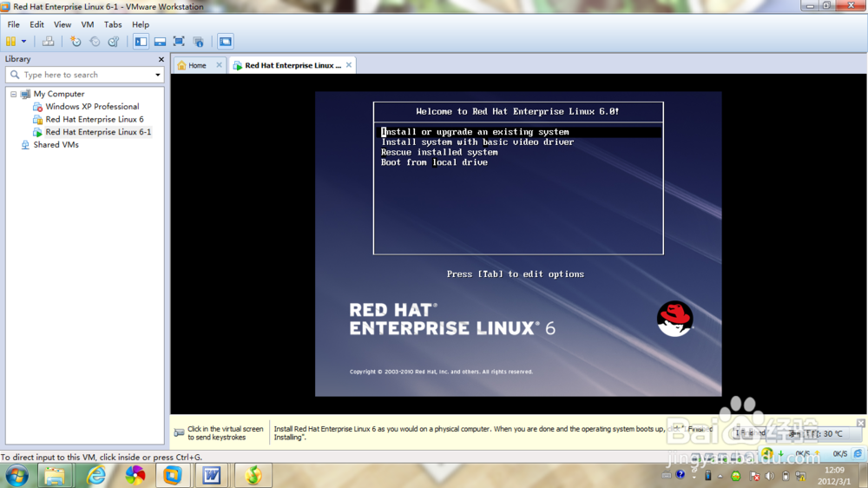Select My Computer in the library
868x488 pixels.
[59, 94]
